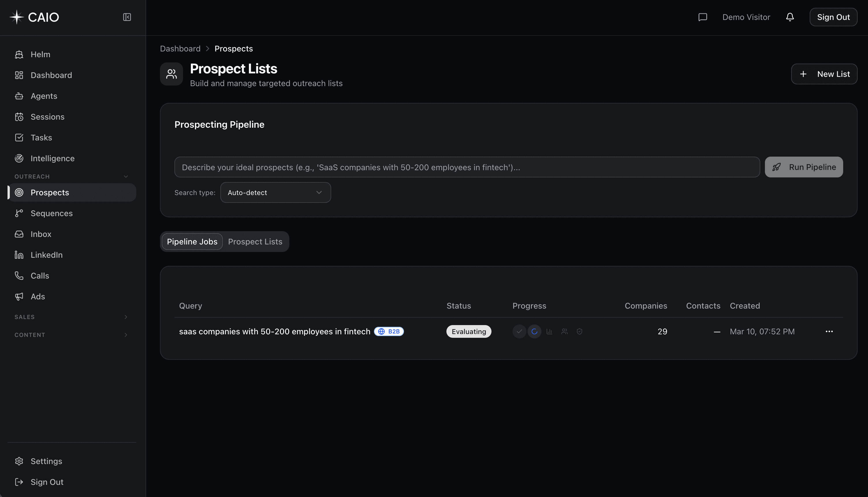Open the LinkedIn outreach section

[46, 255]
